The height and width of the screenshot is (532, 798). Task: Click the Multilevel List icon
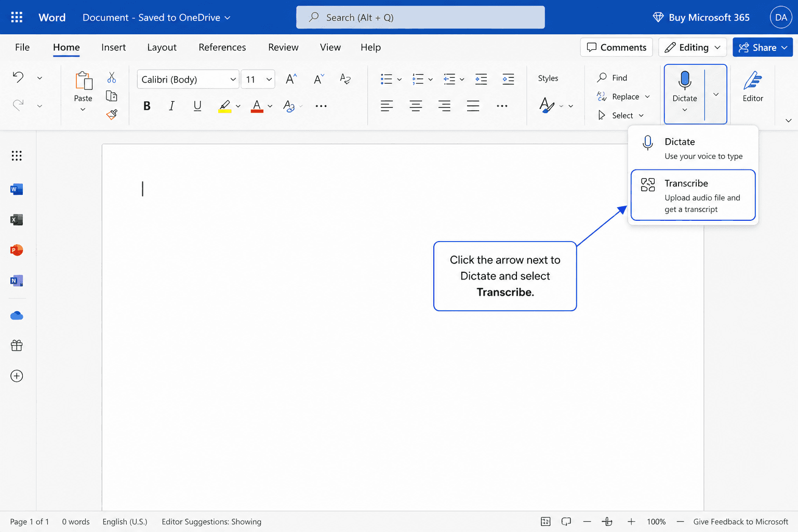click(449, 79)
